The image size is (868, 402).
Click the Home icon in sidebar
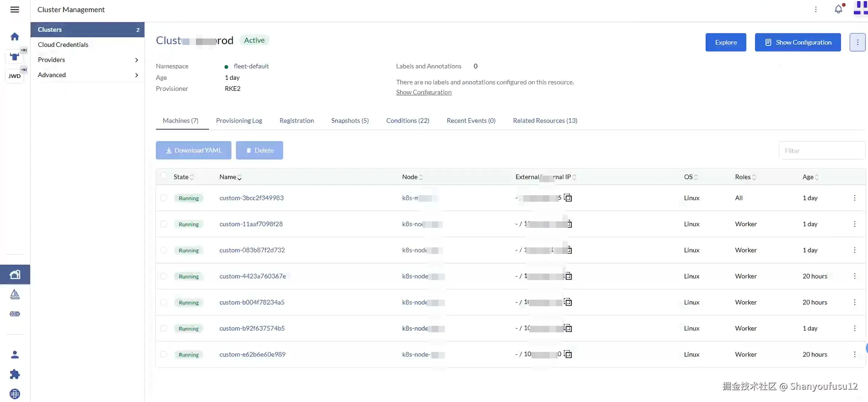click(x=15, y=37)
